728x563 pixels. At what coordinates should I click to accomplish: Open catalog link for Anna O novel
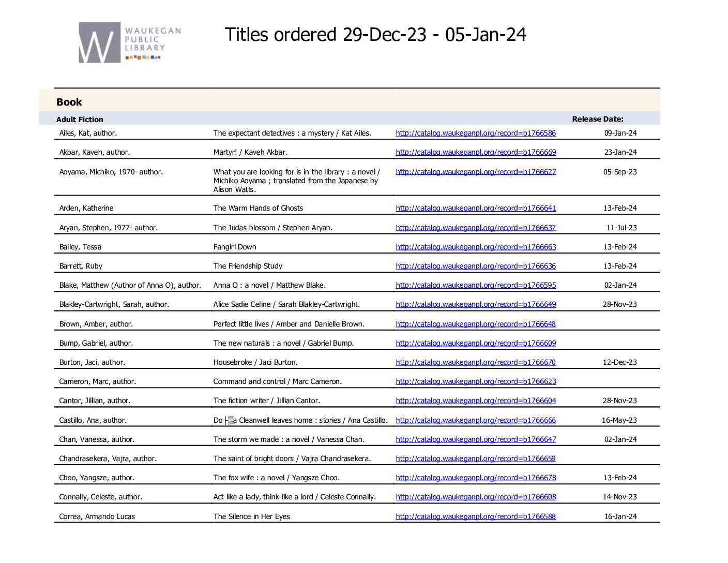coord(476,285)
